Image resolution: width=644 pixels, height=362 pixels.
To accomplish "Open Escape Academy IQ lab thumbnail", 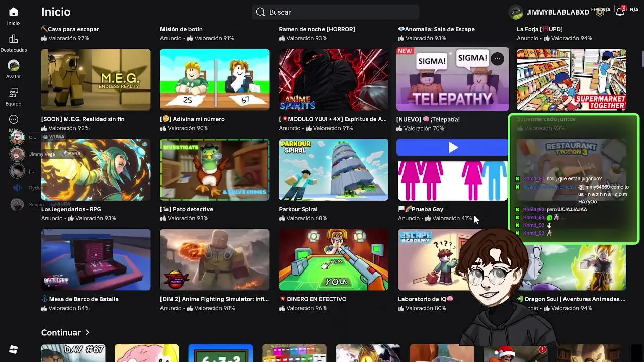I will pyautogui.click(x=433, y=259).
